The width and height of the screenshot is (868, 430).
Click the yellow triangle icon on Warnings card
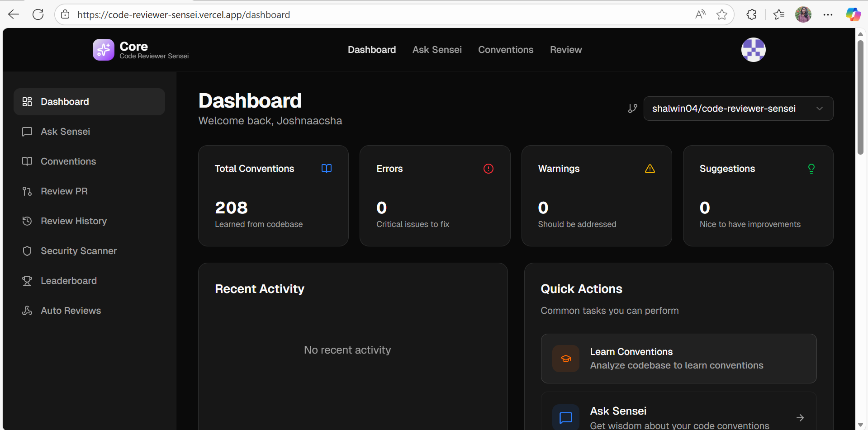pos(650,169)
